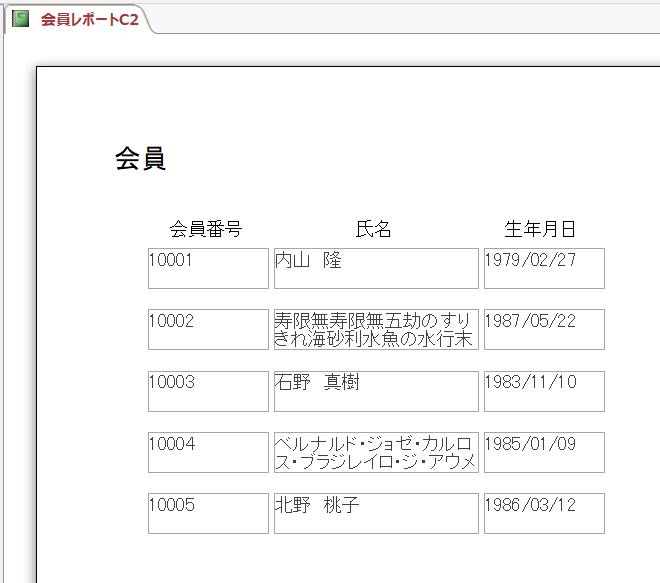The image size is (660, 583).
Task: Click the name field starting with ベルナルド
Action: (x=376, y=453)
